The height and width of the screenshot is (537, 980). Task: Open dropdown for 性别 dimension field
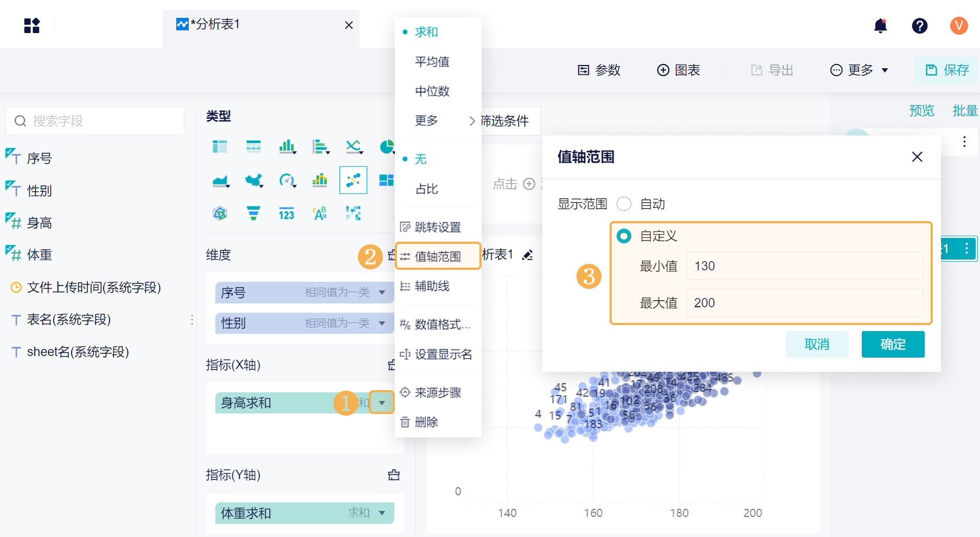click(x=382, y=324)
